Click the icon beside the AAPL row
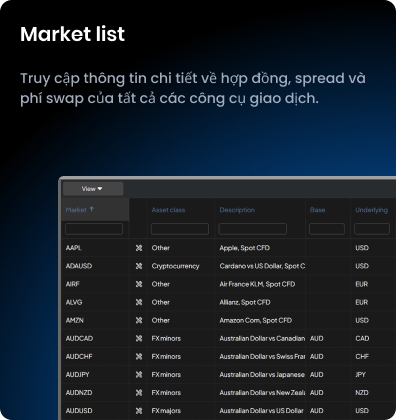This screenshot has height=420, width=396. coord(139,248)
